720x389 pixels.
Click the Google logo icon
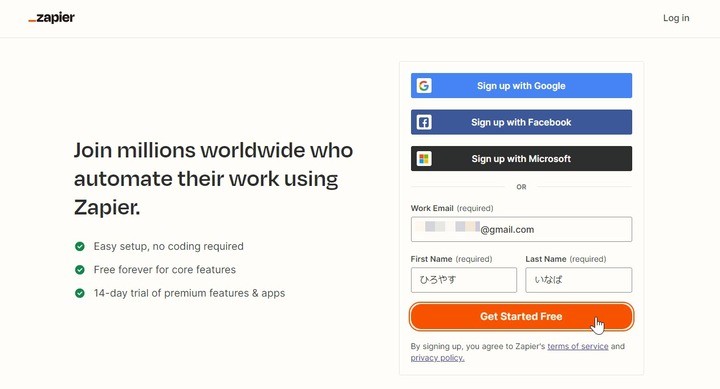coord(424,85)
